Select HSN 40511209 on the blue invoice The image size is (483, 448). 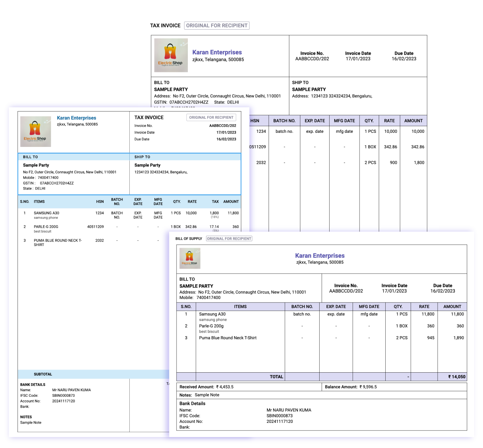point(96,227)
